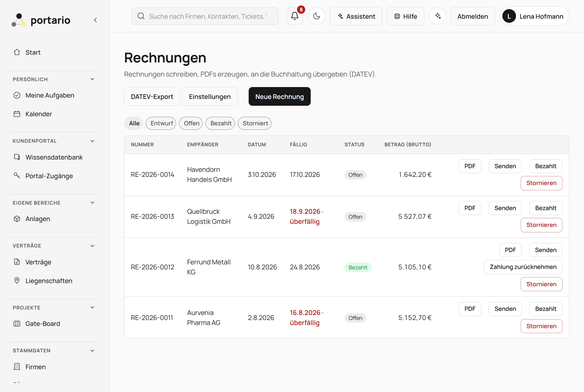Select the Storniert filter chip
Screen dimensions: 584x392
[x=255, y=123]
